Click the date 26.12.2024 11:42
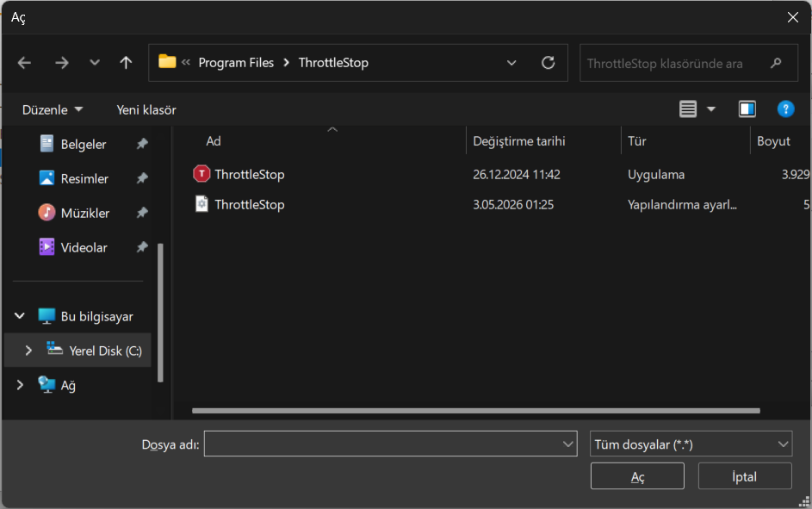This screenshot has width=812, height=509. pyautogui.click(x=517, y=175)
